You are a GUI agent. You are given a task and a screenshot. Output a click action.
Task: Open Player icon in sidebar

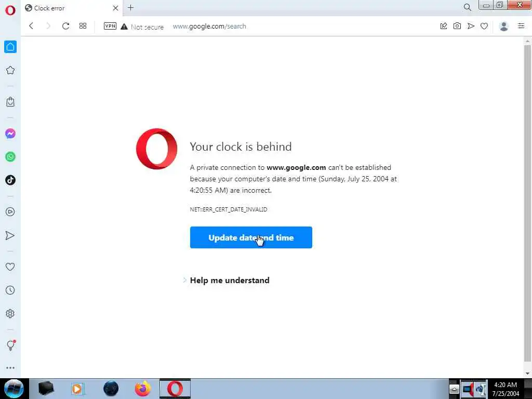[10, 212]
